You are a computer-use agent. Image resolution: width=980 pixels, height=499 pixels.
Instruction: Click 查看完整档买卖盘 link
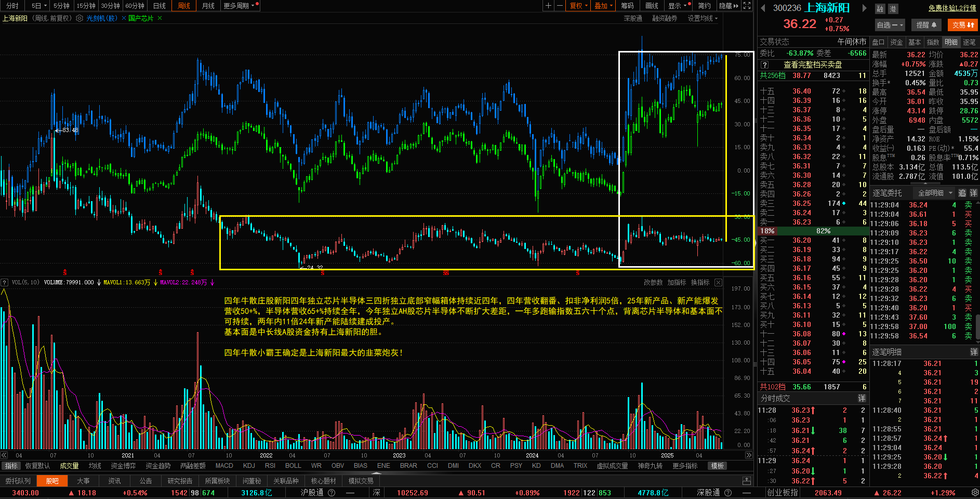click(812, 65)
